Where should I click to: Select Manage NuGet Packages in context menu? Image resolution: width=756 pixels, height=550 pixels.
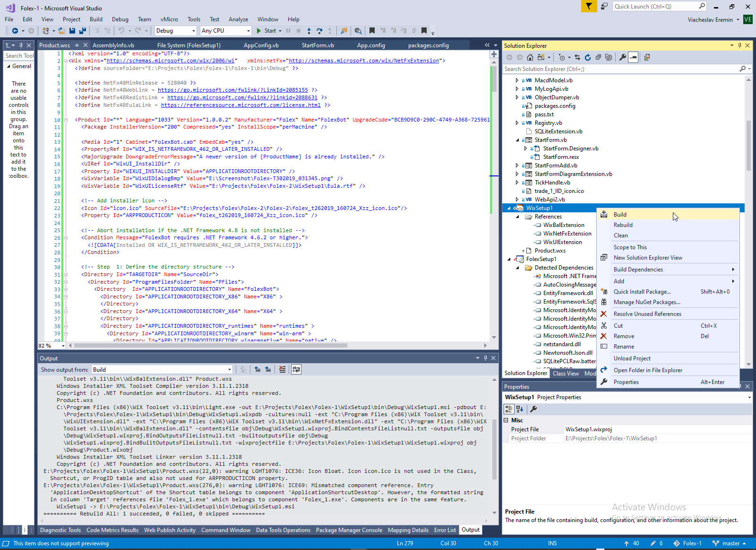668,302
